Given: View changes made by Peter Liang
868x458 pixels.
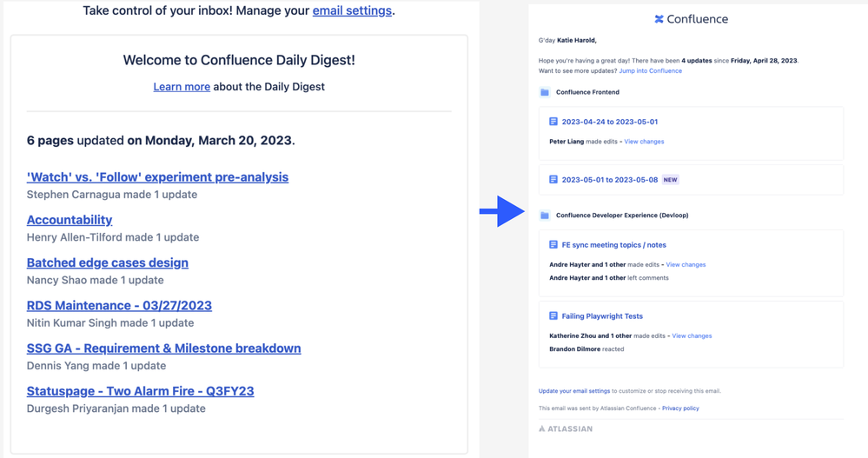Looking at the screenshot, I should (x=644, y=141).
